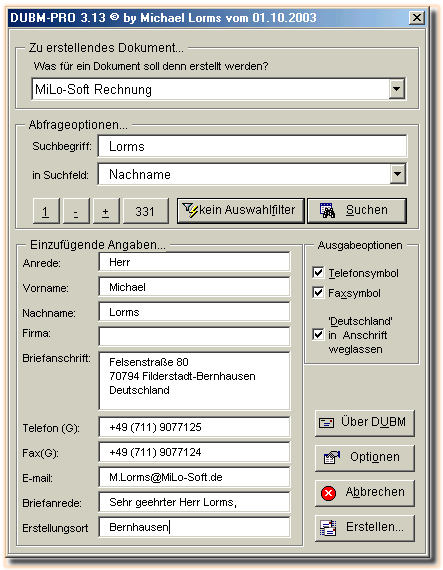The image size is (443, 570).
Task: Click Erstellen... to create document
Action: point(365,528)
